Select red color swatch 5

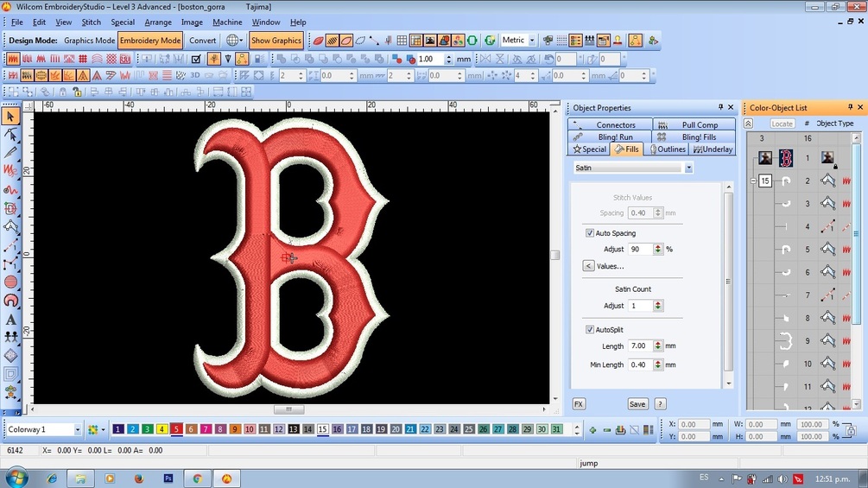(176, 429)
